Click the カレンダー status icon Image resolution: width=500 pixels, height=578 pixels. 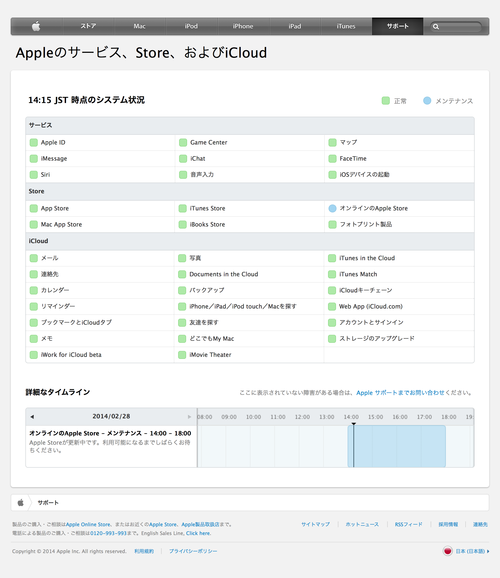[34, 290]
